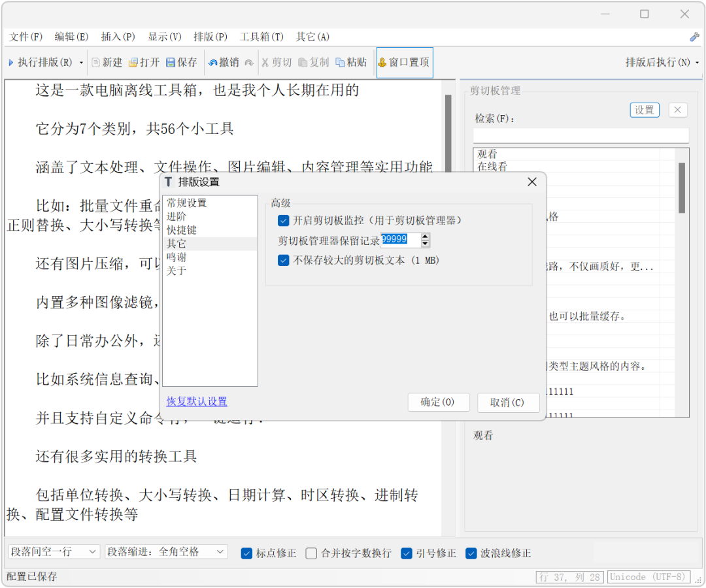Toggle 窗口置顶 always-on-top button
Viewport: 706px width, 588px height.
point(405,63)
